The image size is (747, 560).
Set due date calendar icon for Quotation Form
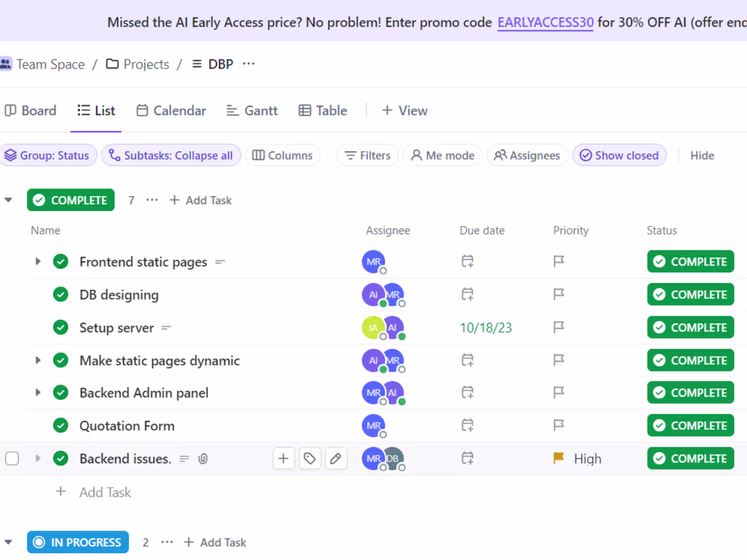[x=467, y=425]
